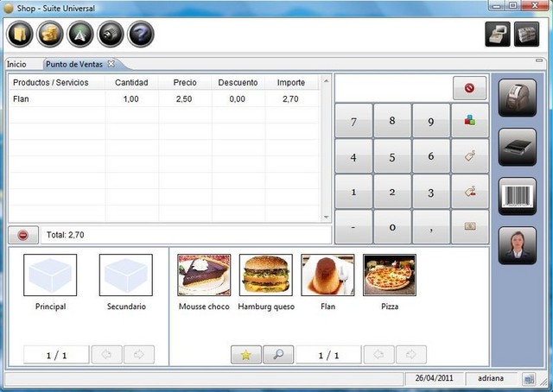Tap keypad digit 0

(x=392, y=227)
